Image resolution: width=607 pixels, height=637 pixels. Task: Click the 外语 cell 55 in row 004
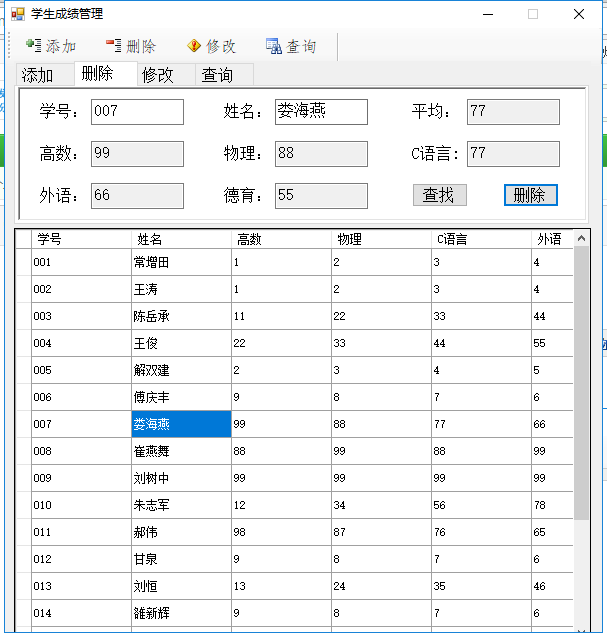[552, 343]
